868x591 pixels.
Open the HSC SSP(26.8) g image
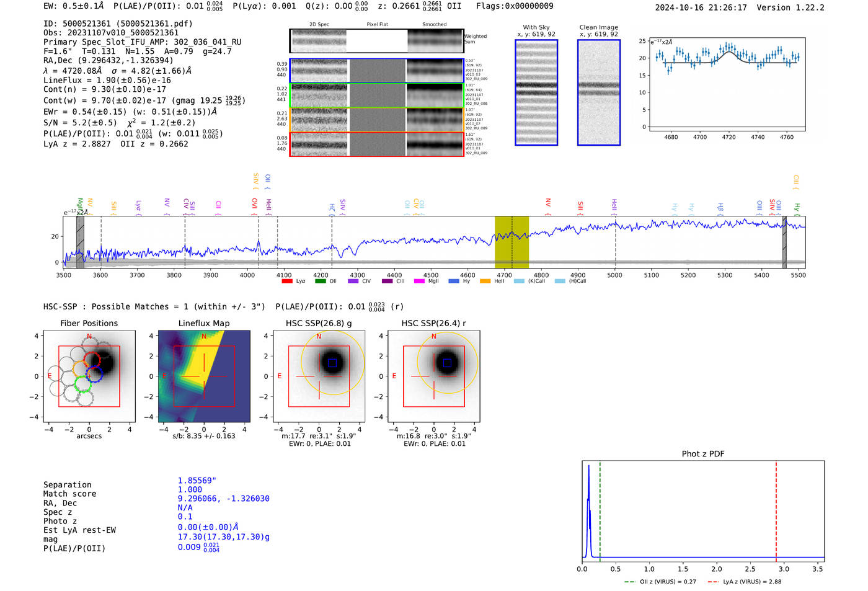(319, 376)
